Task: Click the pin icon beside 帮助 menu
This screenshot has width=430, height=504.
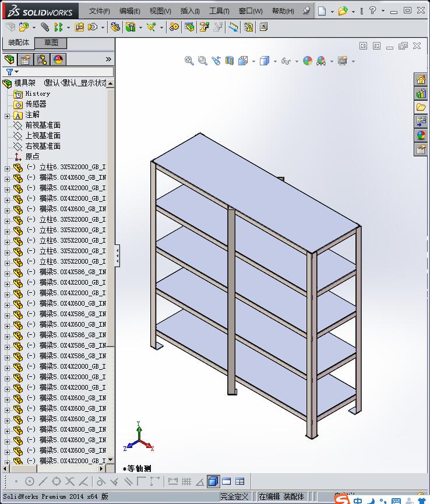Action: (306, 11)
